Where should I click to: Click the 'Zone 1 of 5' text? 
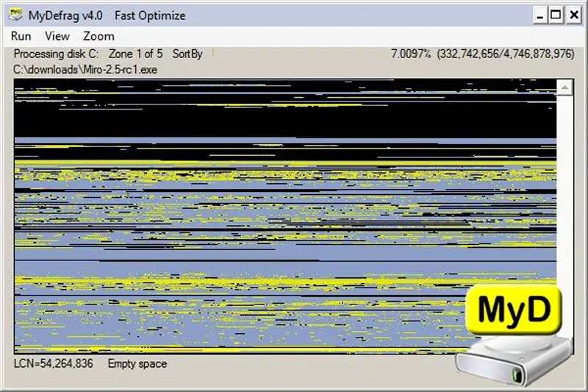click(x=135, y=54)
